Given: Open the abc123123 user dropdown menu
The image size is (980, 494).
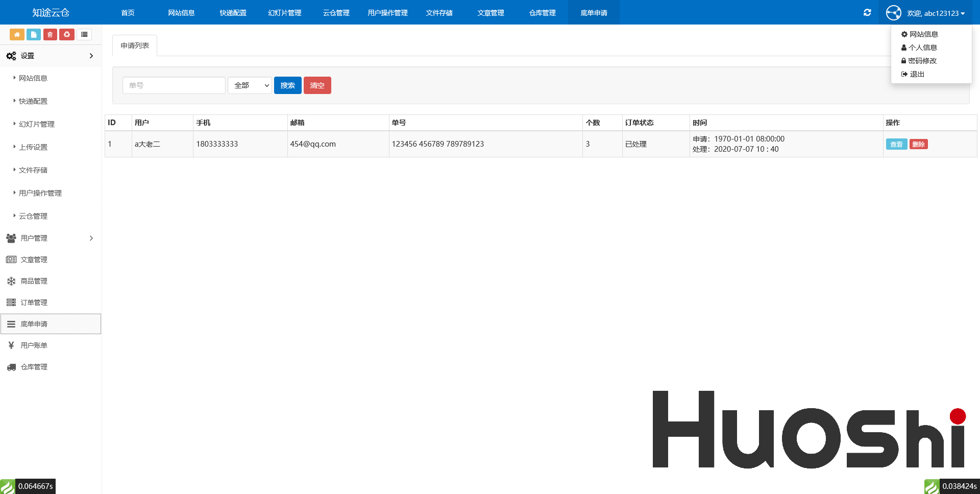Looking at the screenshot, I should pos(936,13).
